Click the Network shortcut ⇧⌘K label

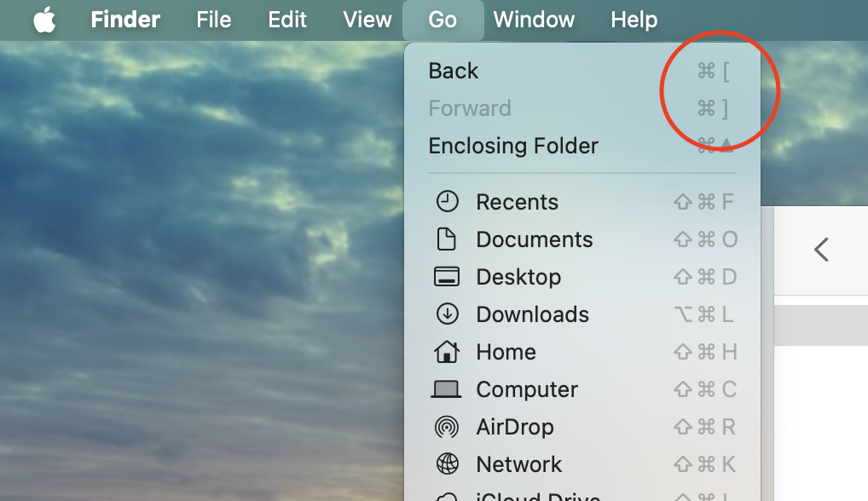[x=704, y=464]
